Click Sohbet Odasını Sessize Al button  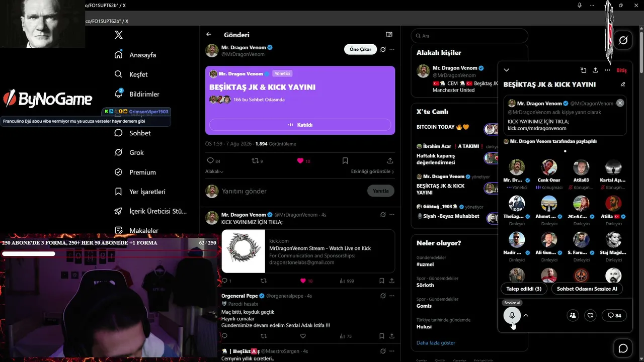click(587, 289)
